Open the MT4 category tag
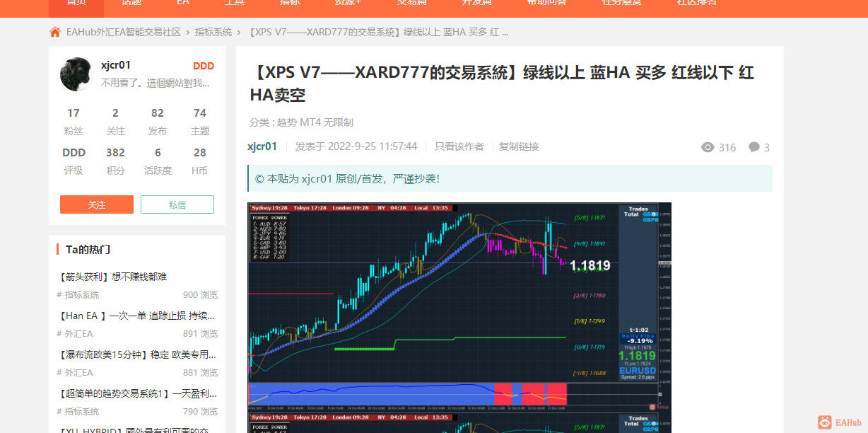The image size is (868, 433). [x=310, y=122]
